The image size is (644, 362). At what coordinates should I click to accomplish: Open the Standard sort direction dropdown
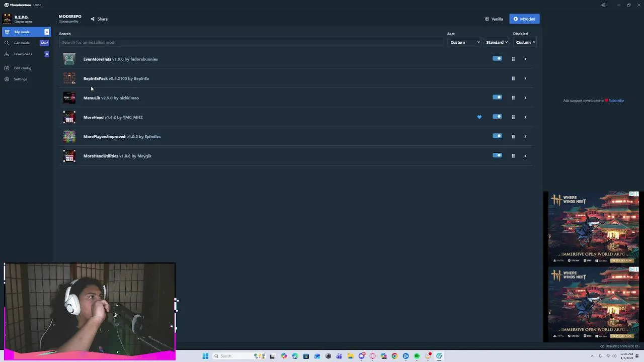[497, 42]
